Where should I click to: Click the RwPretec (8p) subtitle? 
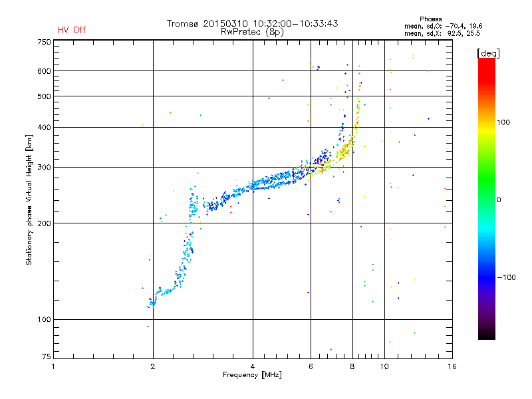point(252,32)
